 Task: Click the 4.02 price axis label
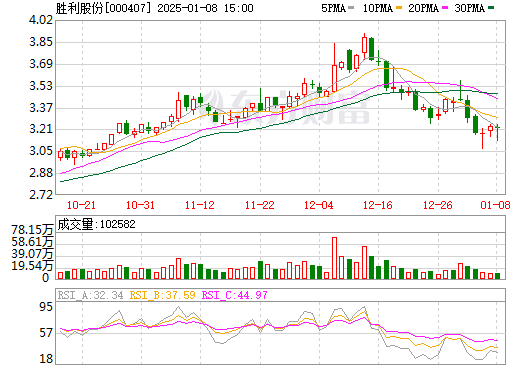(41, 20)
